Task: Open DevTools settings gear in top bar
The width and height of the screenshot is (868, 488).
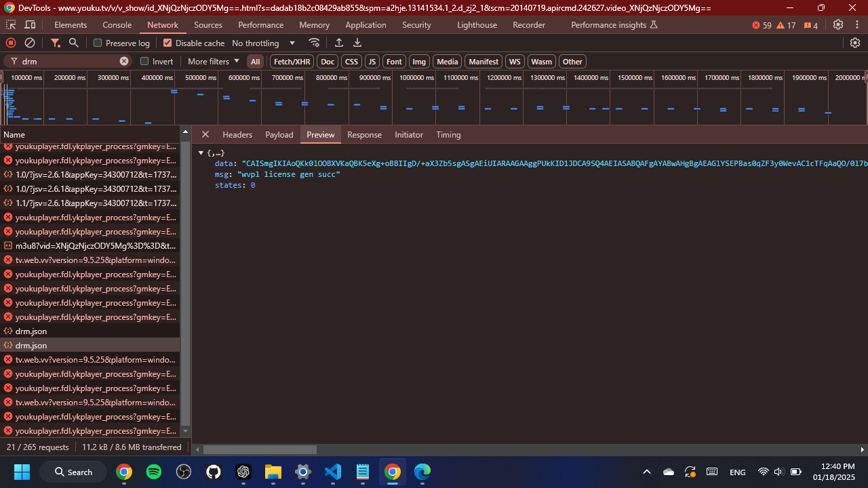Action: (838, 25)
